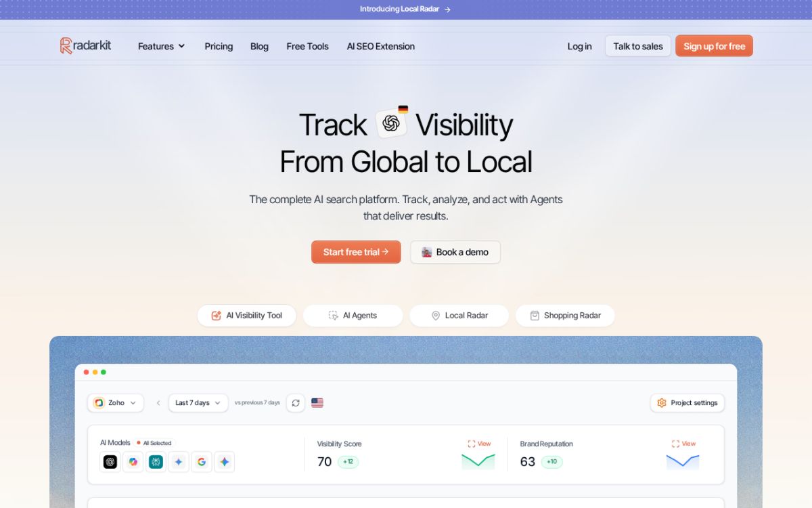This screenshot has width=812, height=508.
Task: Select the AI Visibility Tool tab
Action: [247, 316]
